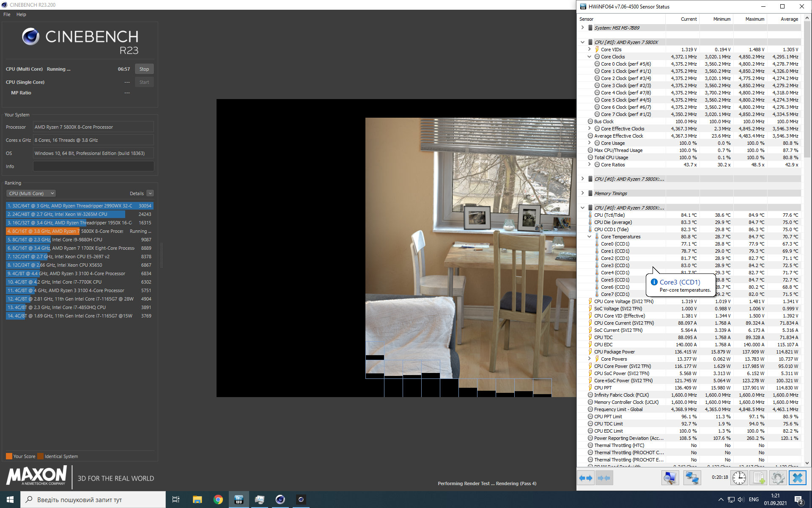
Task: Click the network icon in system tray
Action: click(731, 500)
